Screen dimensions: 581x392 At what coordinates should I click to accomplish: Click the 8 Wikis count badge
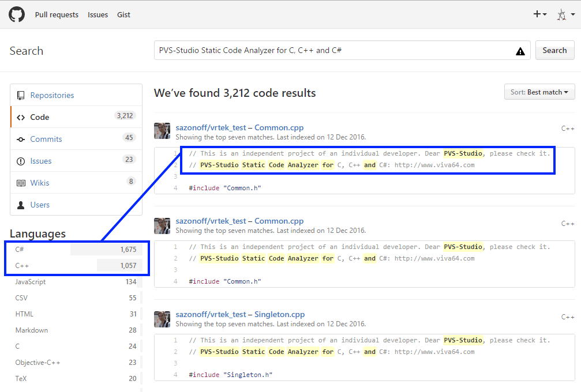tap(131, 182)
